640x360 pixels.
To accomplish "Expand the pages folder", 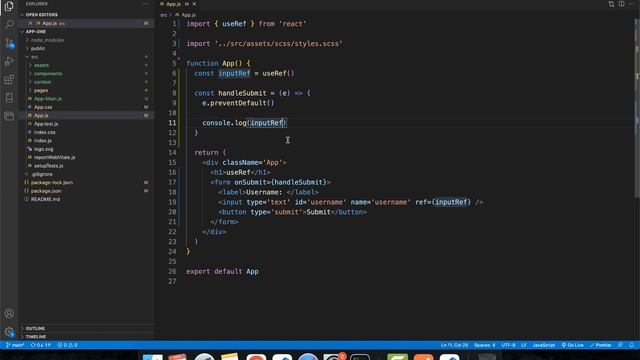I will pos(41,90).
